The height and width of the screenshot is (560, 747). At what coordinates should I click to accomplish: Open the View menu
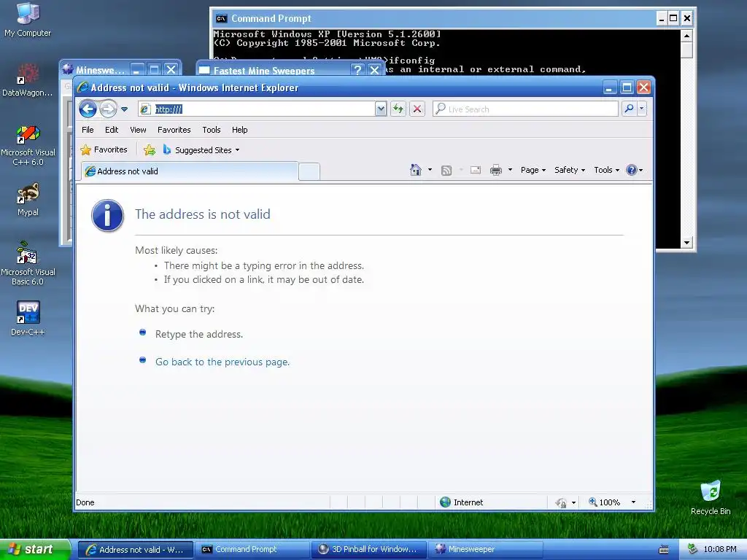tap(138, 130)
